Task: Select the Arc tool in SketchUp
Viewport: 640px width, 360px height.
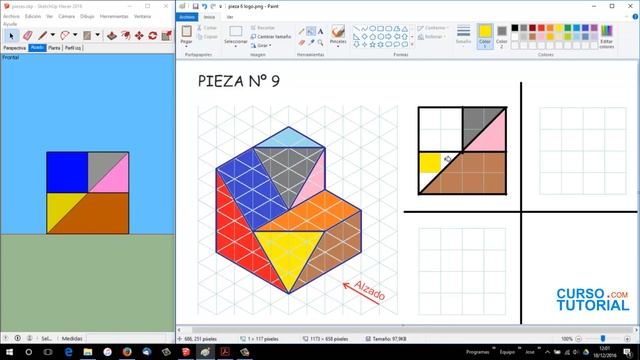Action: pos(64,36)
